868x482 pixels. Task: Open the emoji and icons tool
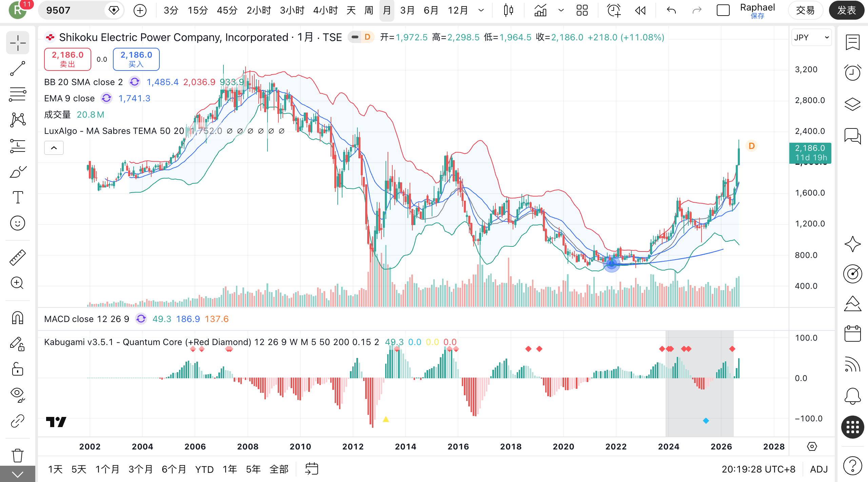(x=18, y=223)
